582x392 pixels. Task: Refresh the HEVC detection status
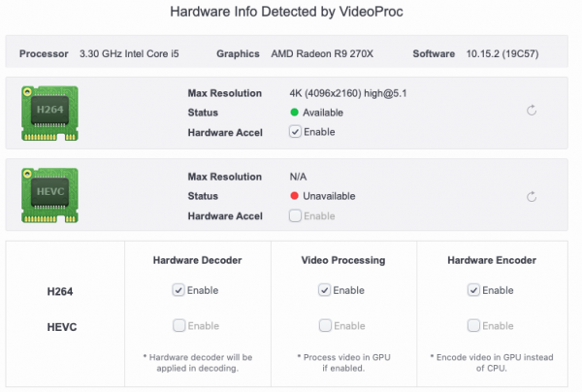point(532,196)
